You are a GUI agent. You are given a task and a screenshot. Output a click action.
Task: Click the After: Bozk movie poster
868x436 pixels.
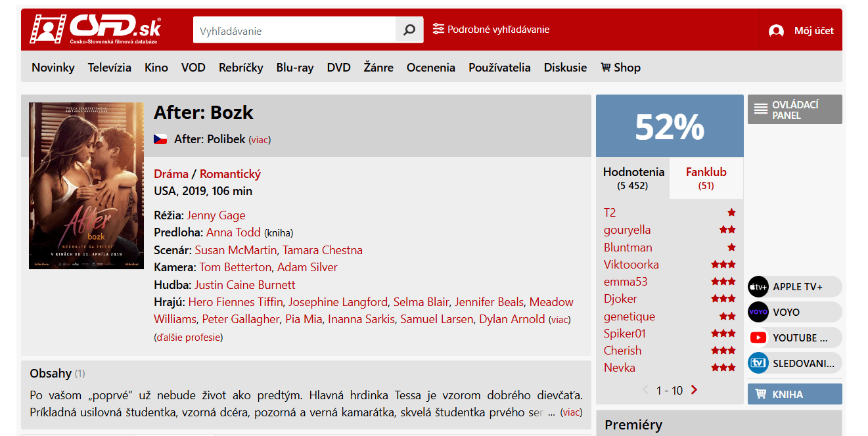[86, 185]
